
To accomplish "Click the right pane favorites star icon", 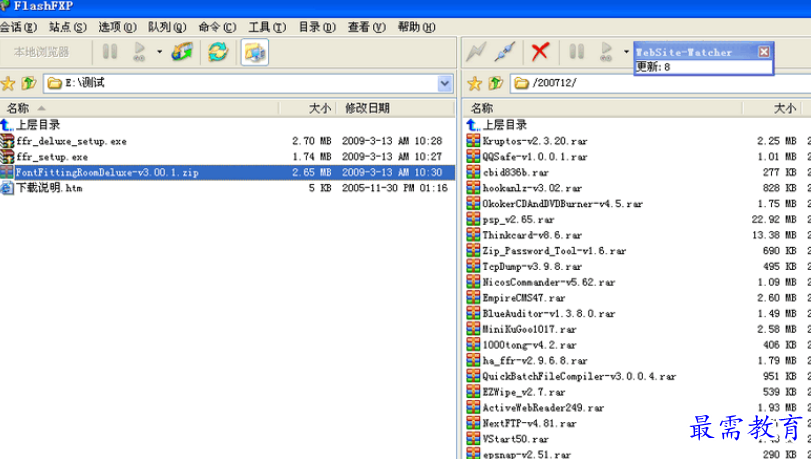I will (474, 83).
